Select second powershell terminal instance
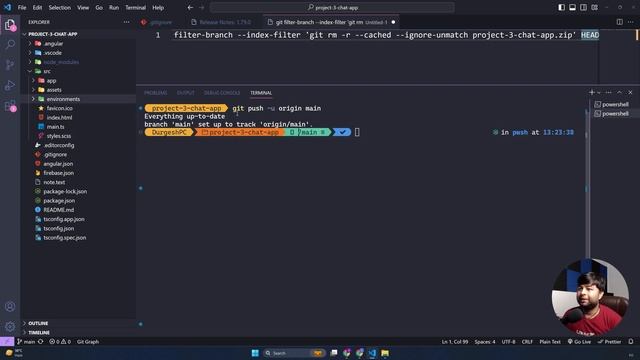 (x=611, y=114)
